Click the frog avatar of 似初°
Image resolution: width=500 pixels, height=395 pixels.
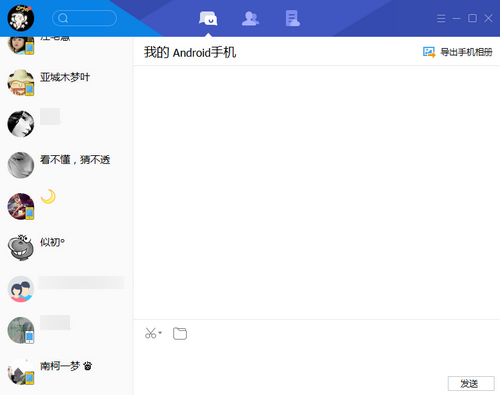tap(21, 247)
